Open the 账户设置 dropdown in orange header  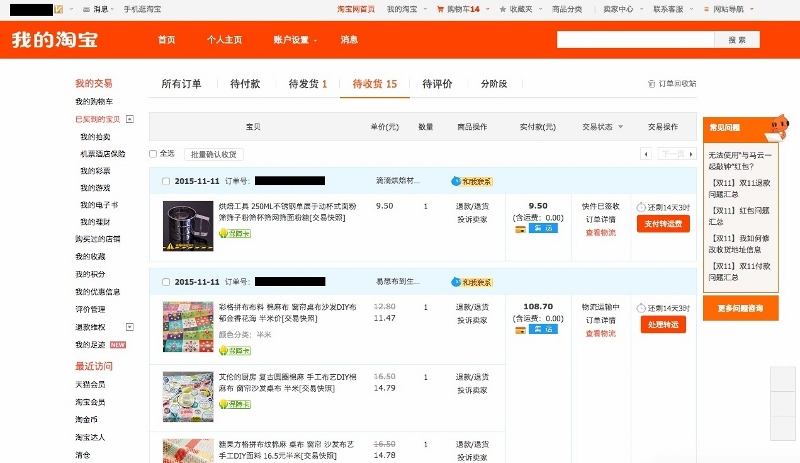coord(295,40)
